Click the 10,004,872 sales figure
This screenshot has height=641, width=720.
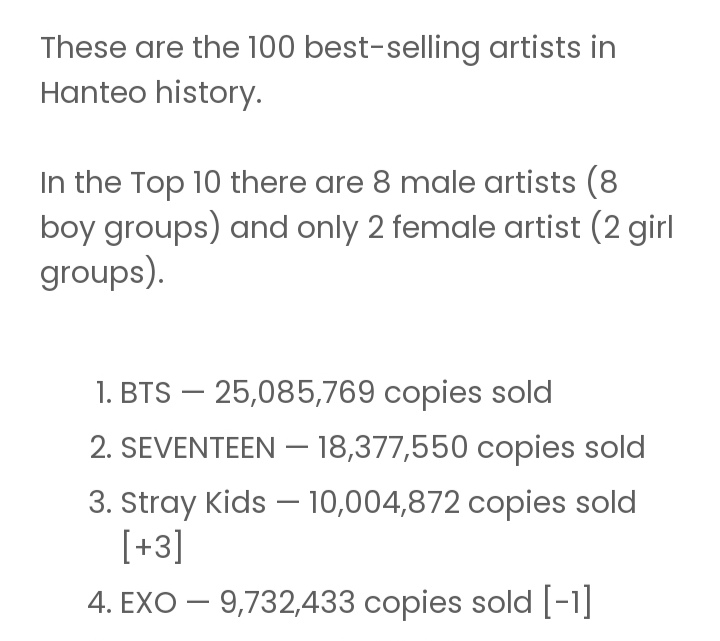pyautogui.click(x=384, y=503)
